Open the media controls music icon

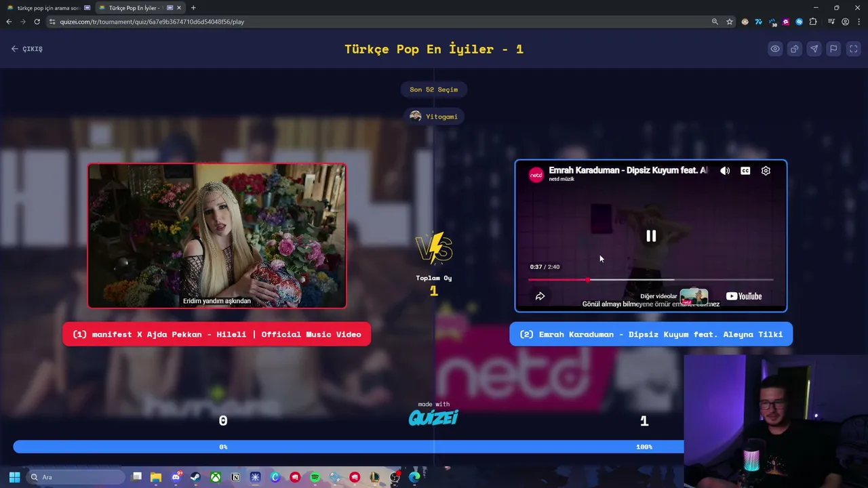pyautogui.click(x=830, y=22)
